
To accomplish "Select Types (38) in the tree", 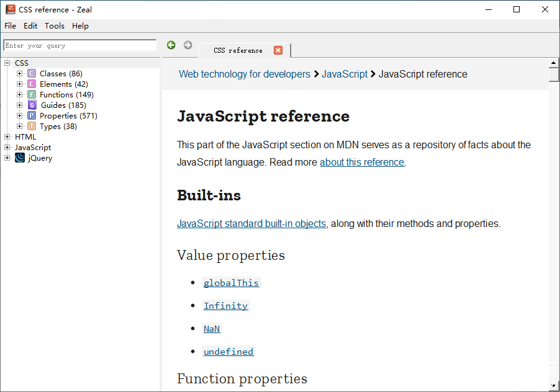I will pos(58,127).
